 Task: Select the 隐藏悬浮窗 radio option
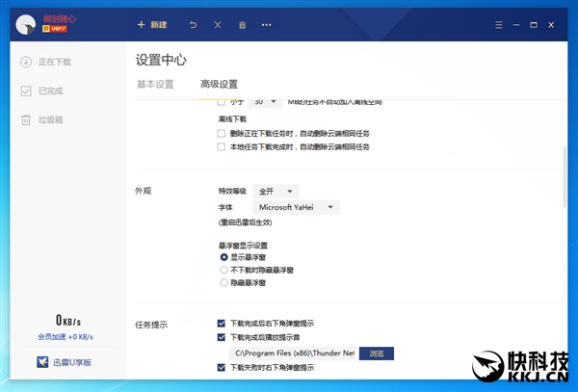[223, 283]
